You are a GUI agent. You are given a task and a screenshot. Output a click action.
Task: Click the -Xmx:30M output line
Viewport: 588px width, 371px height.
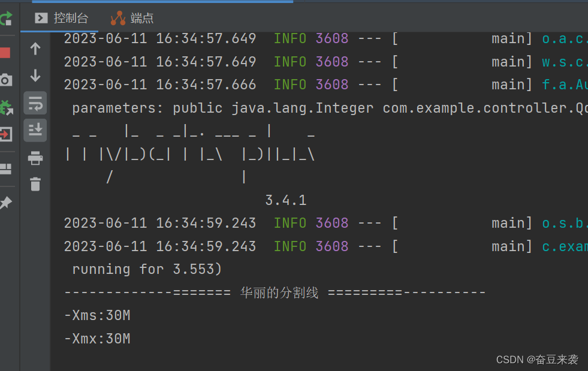tap(97, 339)
